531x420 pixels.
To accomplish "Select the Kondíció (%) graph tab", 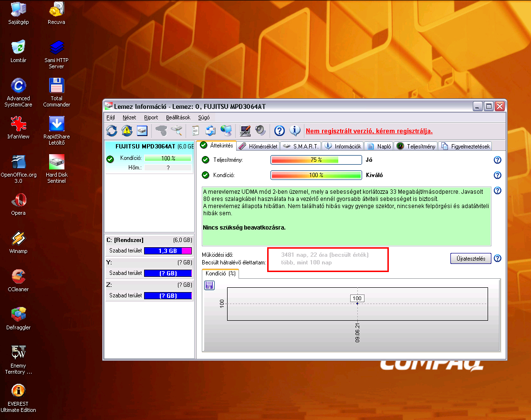I will pyautogui.click(x=220, y=273).
